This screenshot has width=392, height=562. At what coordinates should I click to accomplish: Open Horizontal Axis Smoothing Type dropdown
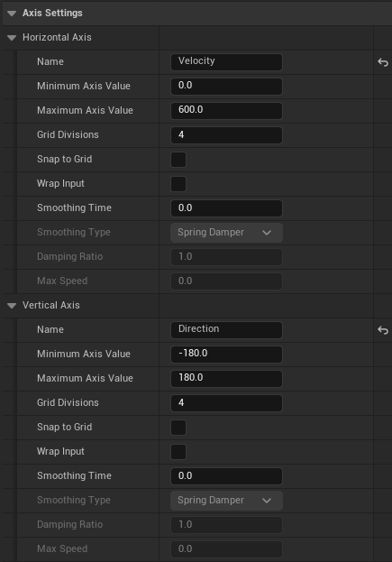tap(226, 233)
